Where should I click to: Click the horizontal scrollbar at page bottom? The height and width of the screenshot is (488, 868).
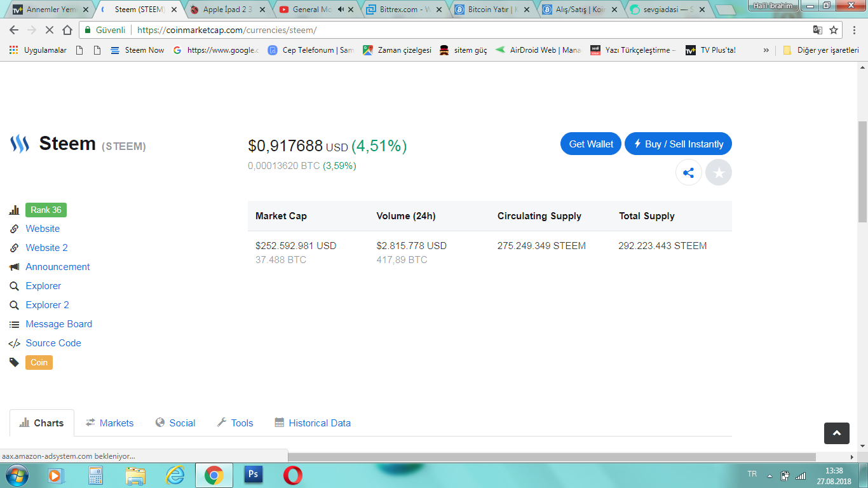click(552, 457)
